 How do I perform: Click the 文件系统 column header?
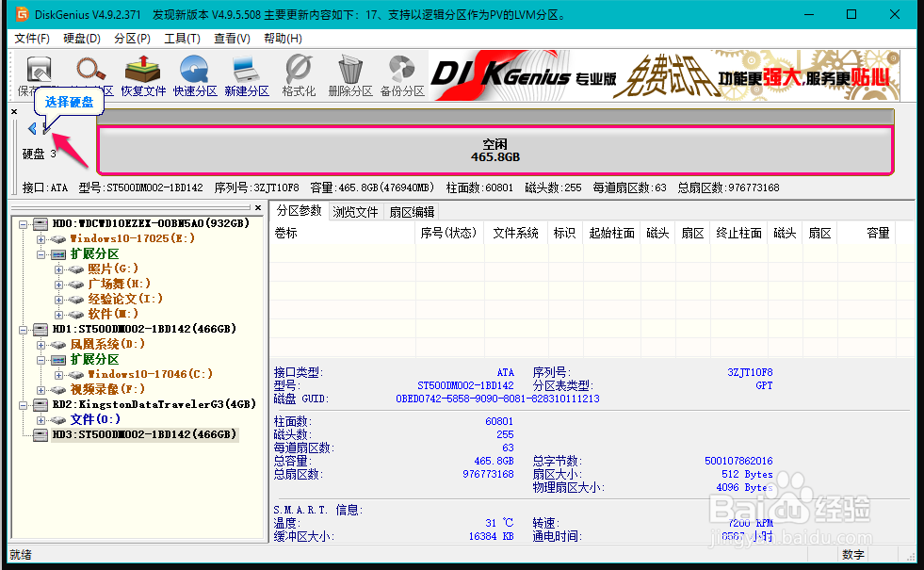click(x=515, y=234)
